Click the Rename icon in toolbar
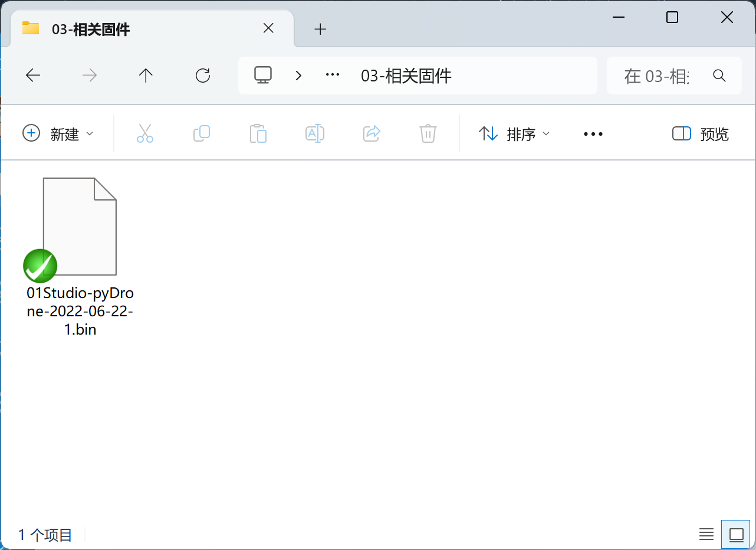This screenshot has width=756, height=550. (x=315, y=133)
